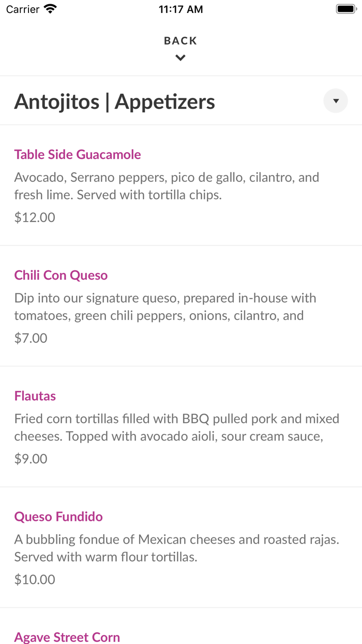This screenshot has height=644, width=362.
Task: Tap the BACK button at the top
Action: point(180,40)
